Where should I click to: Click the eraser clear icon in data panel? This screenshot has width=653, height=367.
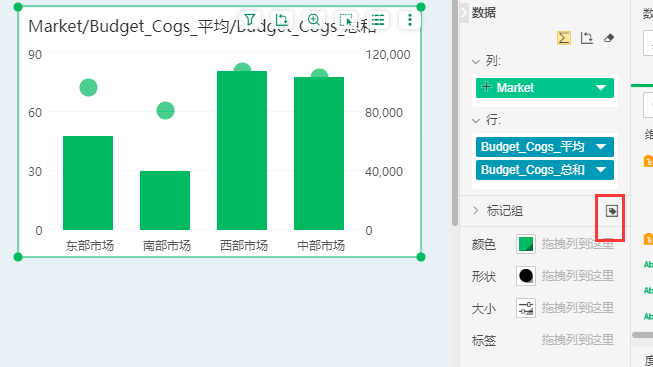click(609, 38)
